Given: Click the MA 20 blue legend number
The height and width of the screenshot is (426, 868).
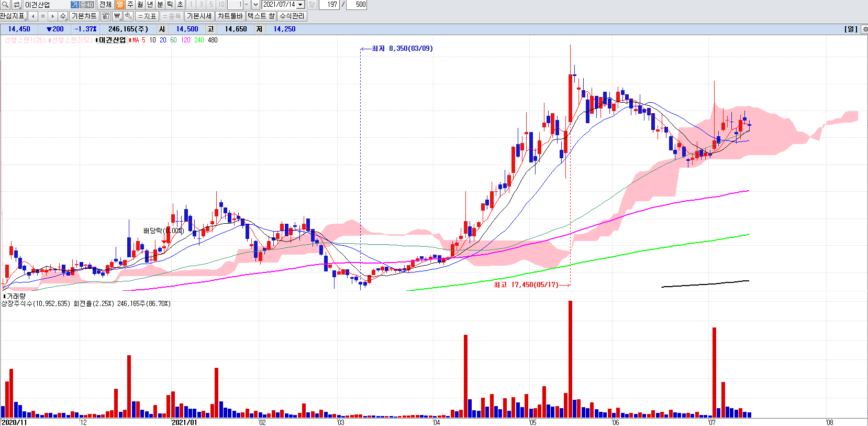Looking at the screenshot, I should [163, 40].
